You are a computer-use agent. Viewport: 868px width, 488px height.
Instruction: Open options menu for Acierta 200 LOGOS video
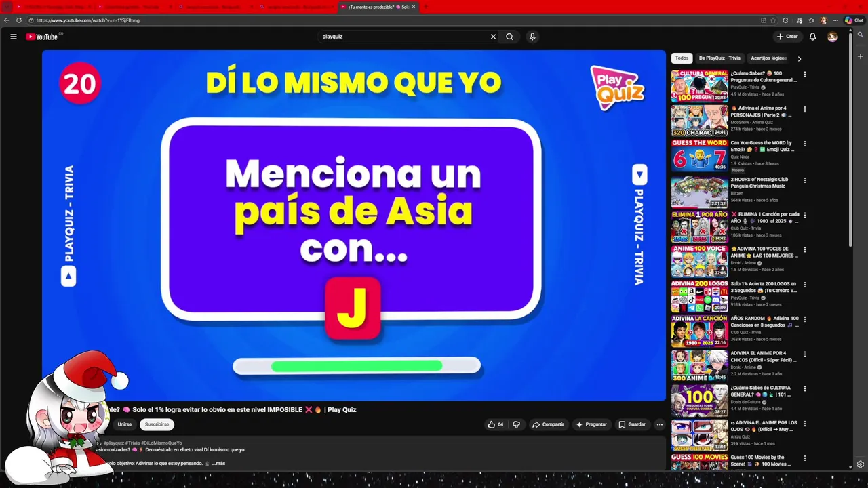pyautogui.click(x=805, y=285)
